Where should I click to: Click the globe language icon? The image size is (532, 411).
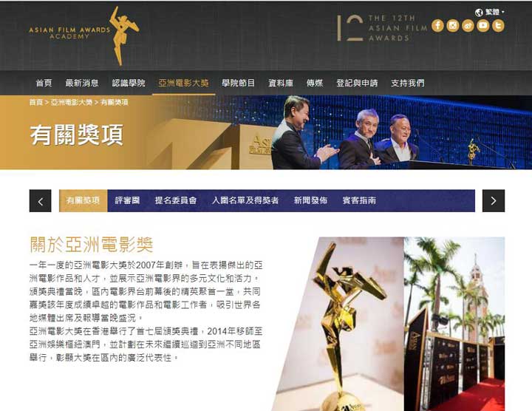pyautogui.click(x=479, y=13)
